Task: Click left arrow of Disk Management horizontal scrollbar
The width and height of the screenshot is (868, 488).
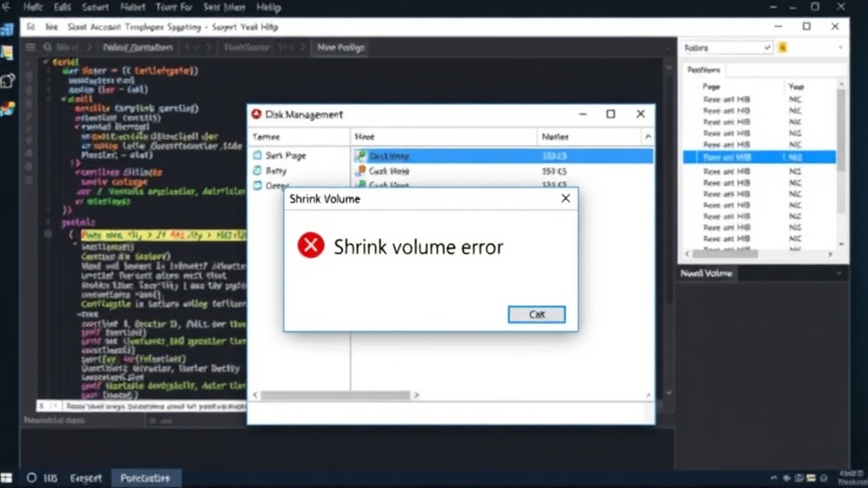Action: click(255, 395)
